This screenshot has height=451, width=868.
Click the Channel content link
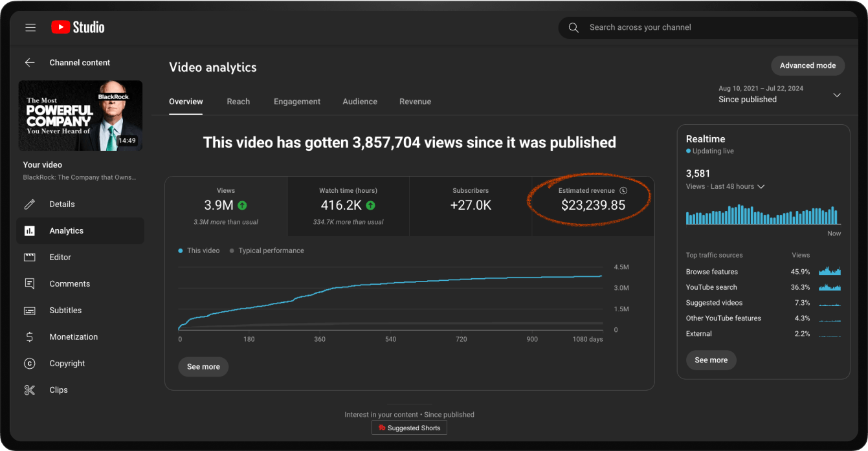pyautogui.click(x=80, y=63)
